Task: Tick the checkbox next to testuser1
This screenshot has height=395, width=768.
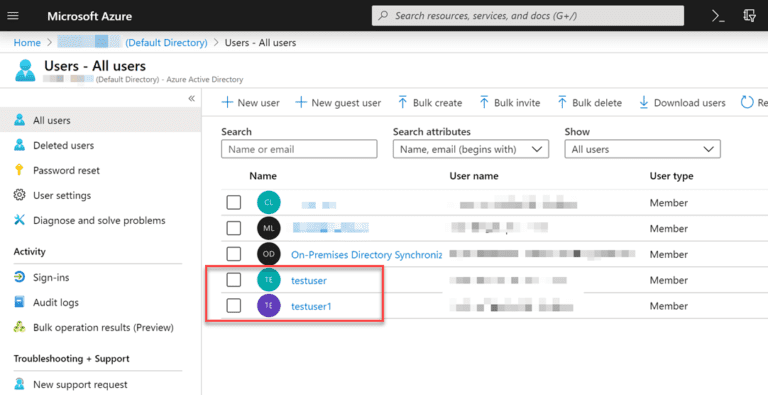Action: 234,305
